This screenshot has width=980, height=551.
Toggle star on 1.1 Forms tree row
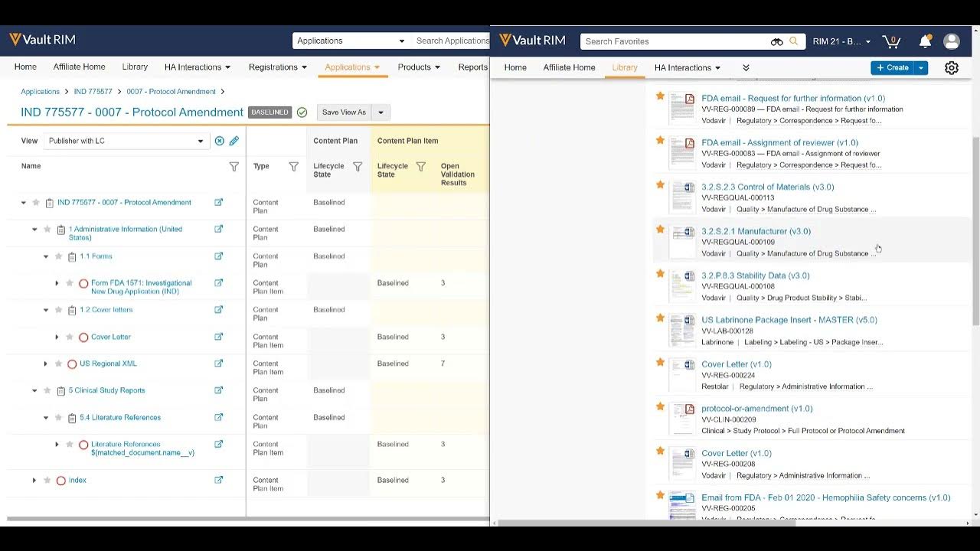(x=58, y=256)
